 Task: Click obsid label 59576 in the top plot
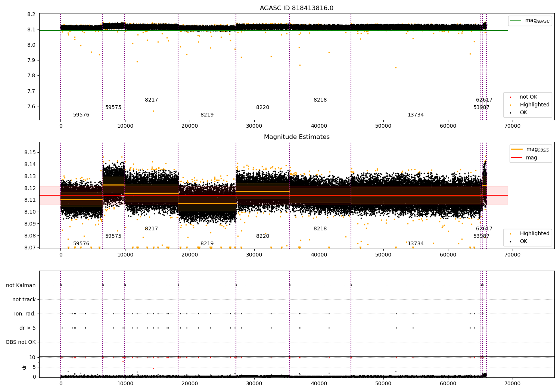(81, 115)
